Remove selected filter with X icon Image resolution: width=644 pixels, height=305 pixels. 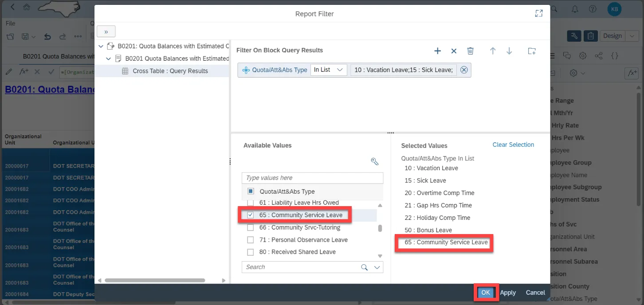coord(454,51)
